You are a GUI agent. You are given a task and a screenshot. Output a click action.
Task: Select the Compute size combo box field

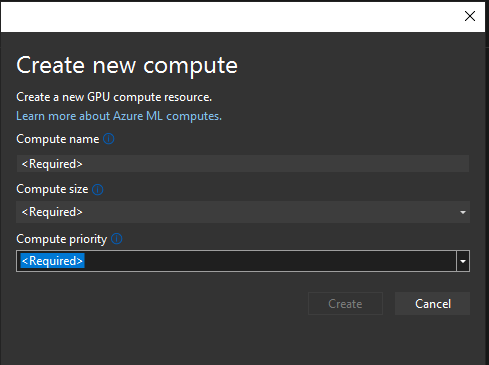click(x=243, y=212)
